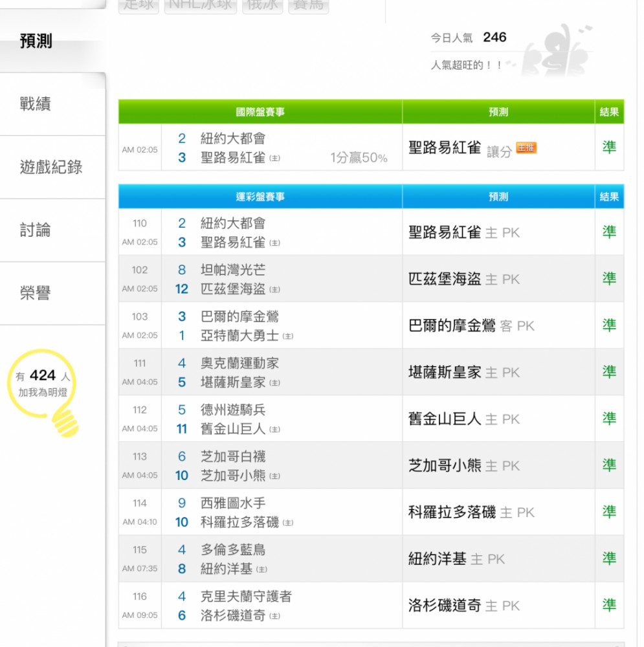The width and height of the screenshot is (644, 647).
Task: Select game number 102
Action: pyautogui.click(x=140, y=270)
